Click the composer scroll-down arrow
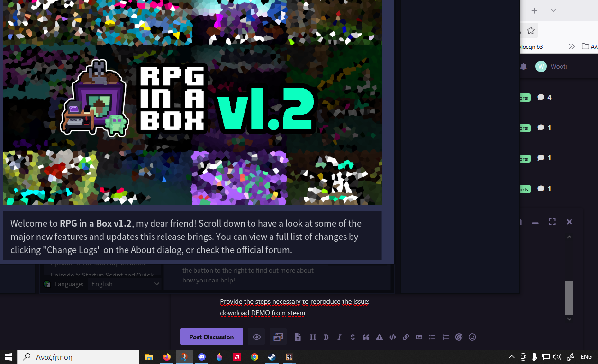Image resolution: width=598 pixels, height=364 pixels. (570, 319)
